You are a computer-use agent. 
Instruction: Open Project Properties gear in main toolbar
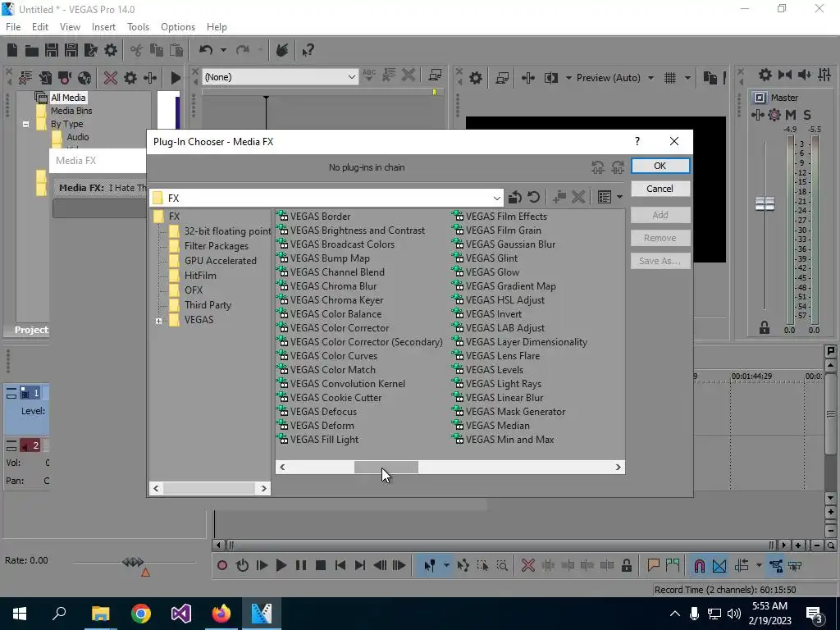(x=111, y=50)
